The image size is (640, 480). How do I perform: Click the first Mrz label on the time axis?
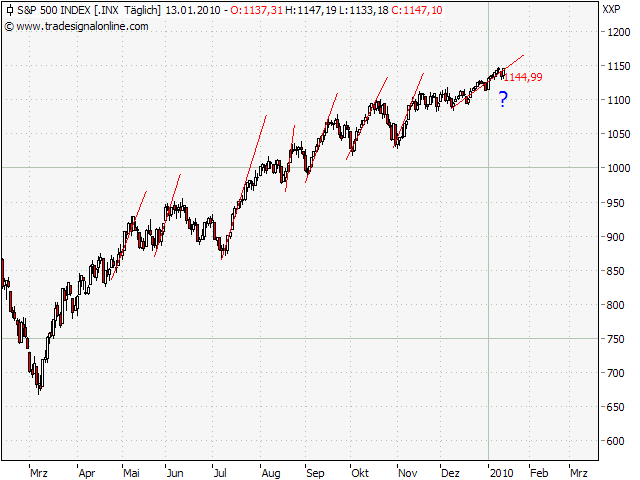pos(39,473)
